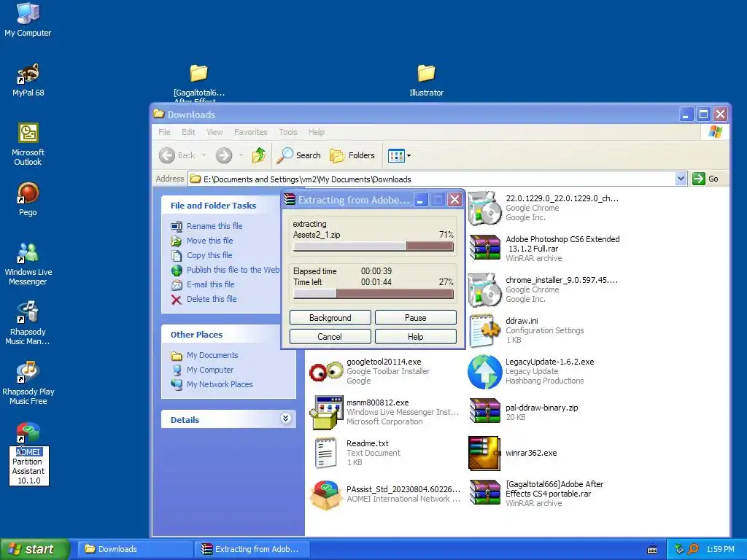Screen dimensions: 747x560
Task: Select googletool20114.exe file
Action: pyautogui.click(x=370, y=371)
